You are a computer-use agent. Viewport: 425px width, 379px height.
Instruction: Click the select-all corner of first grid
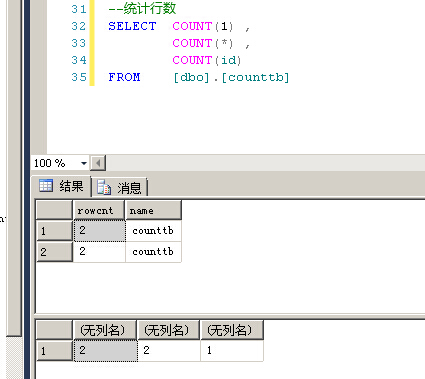point(54,210)
